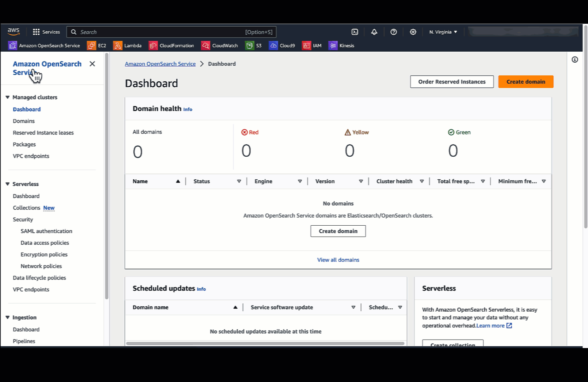Sort by Total free space column arrow
The image size is (588, 382).
tap(483, 181)
